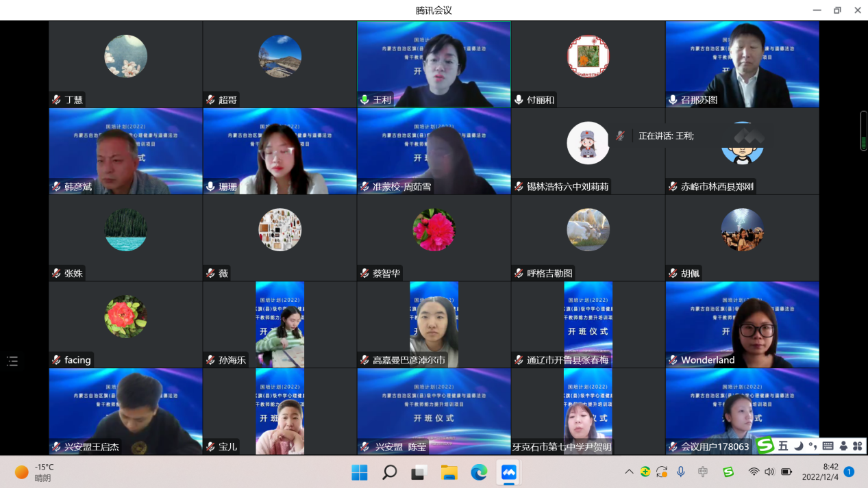Open the Task View button

(x=419, y=472)
